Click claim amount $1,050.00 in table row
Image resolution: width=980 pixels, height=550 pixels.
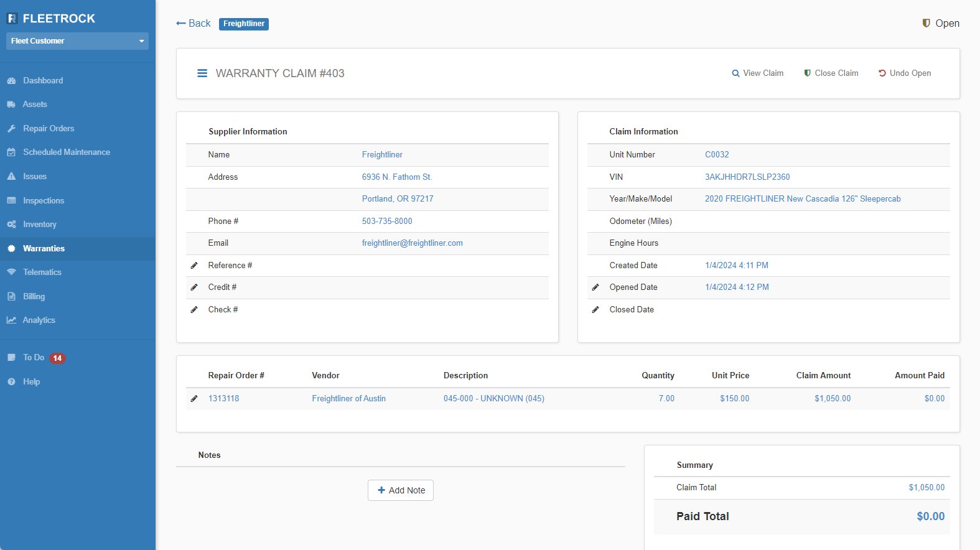(x=833, y=399)
